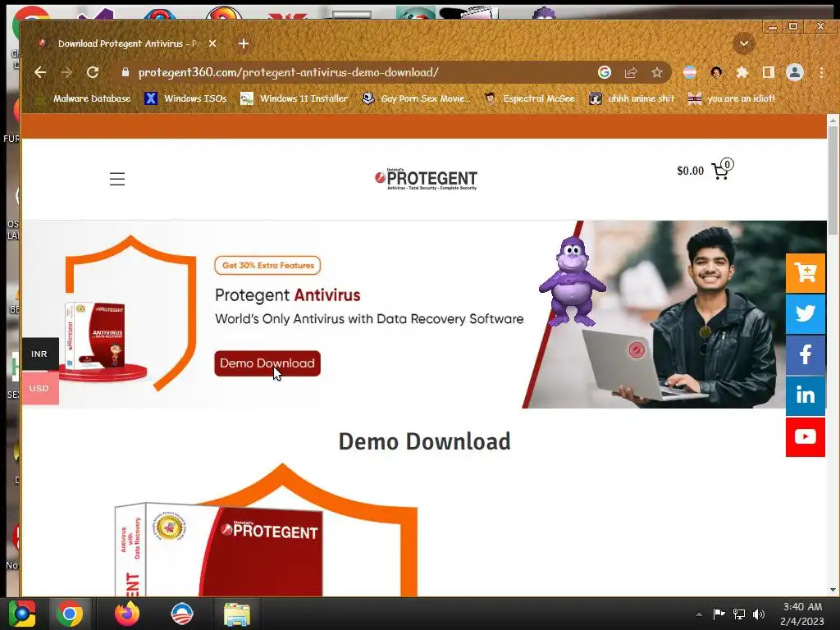Screen dimensions: 840x630
Task: Open the tab search chevron
Action: click(743, 43)
